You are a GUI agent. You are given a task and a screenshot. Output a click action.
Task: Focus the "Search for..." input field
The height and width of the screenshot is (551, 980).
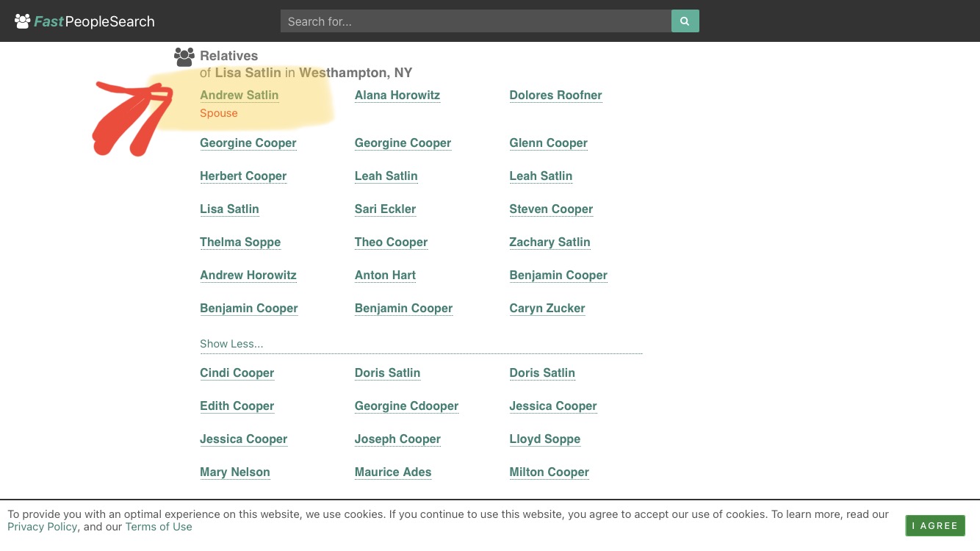pos(476,21)
